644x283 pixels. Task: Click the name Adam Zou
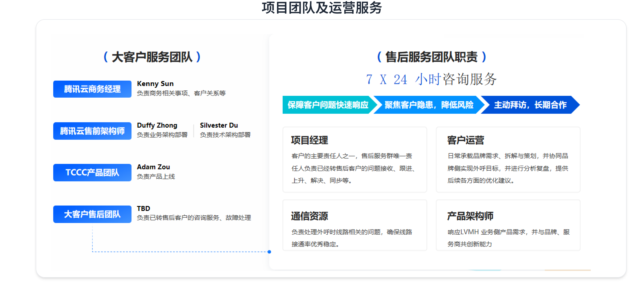153,167
